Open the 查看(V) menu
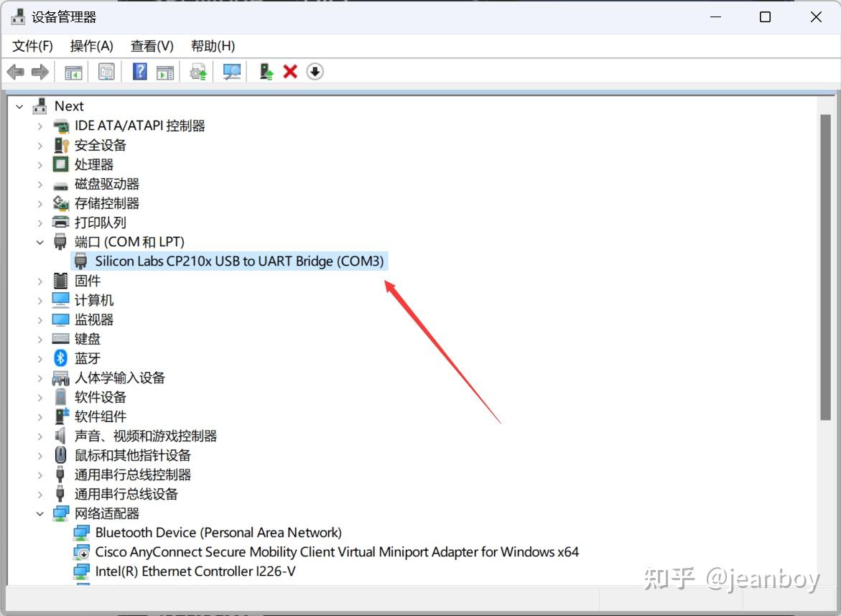 pyautogui.click(x=151, y=45)
